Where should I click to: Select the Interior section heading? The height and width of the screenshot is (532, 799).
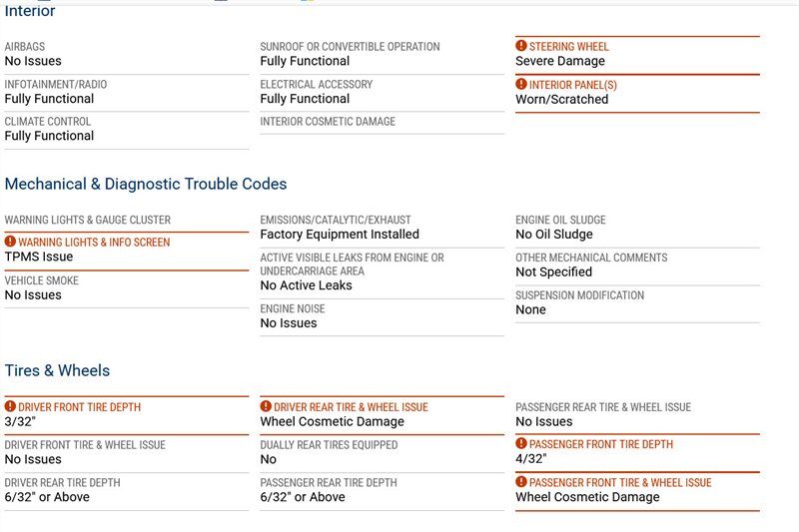[x=30, y=12]
